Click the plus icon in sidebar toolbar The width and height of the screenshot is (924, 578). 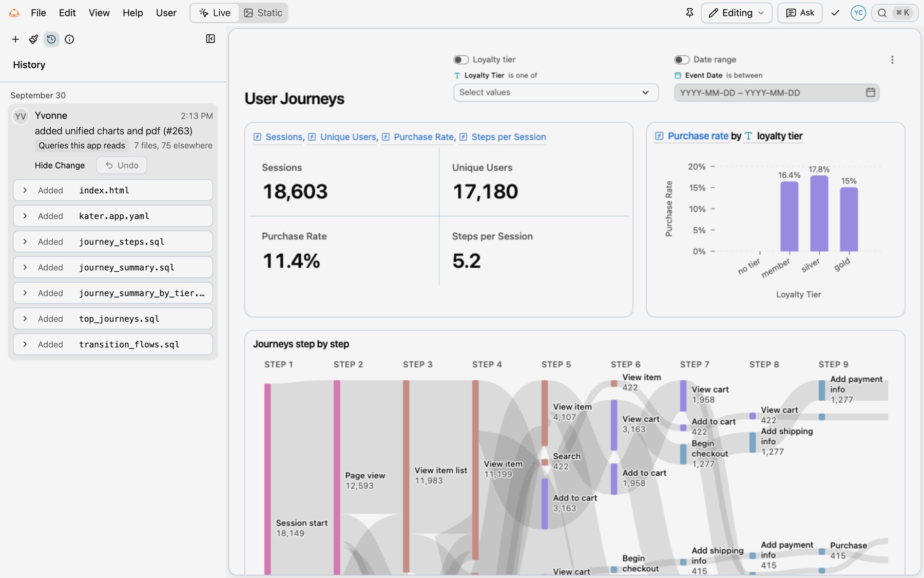[15, 39]
